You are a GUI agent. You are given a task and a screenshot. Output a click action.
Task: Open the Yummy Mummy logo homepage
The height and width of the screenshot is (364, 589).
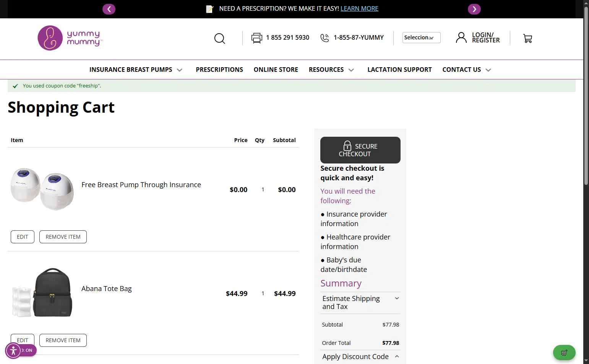coord(70,38)
